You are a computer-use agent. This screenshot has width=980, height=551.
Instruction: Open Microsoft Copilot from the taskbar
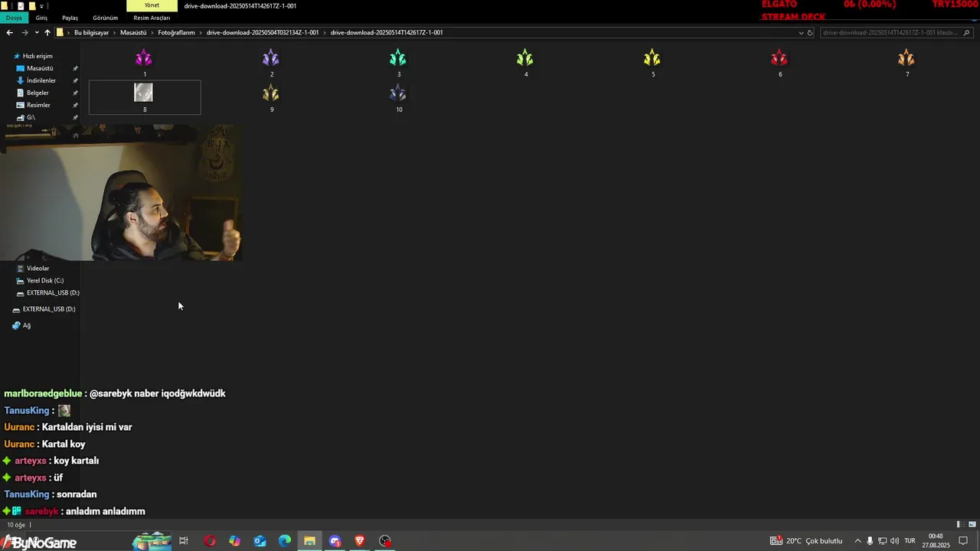[x=235, y=541]
